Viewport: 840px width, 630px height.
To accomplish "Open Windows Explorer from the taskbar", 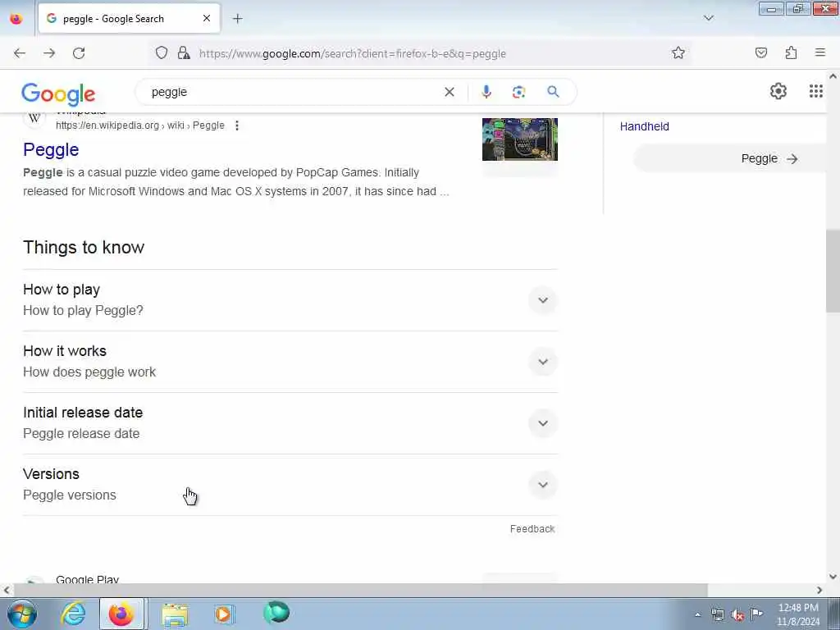I will point(175,614).
